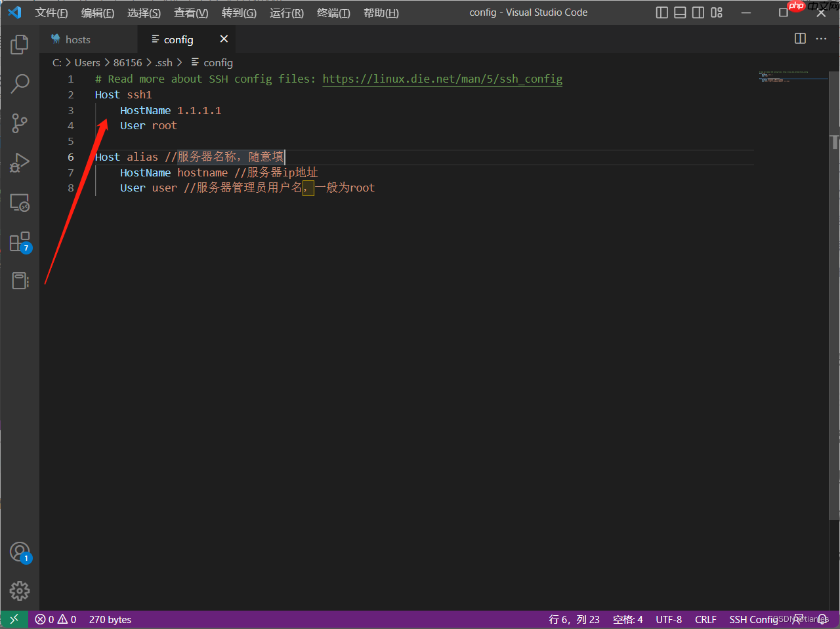This screenshot has width=840, height=629.
Task: Click the Accounts icon above settings gear
Action: click(19, 552)
